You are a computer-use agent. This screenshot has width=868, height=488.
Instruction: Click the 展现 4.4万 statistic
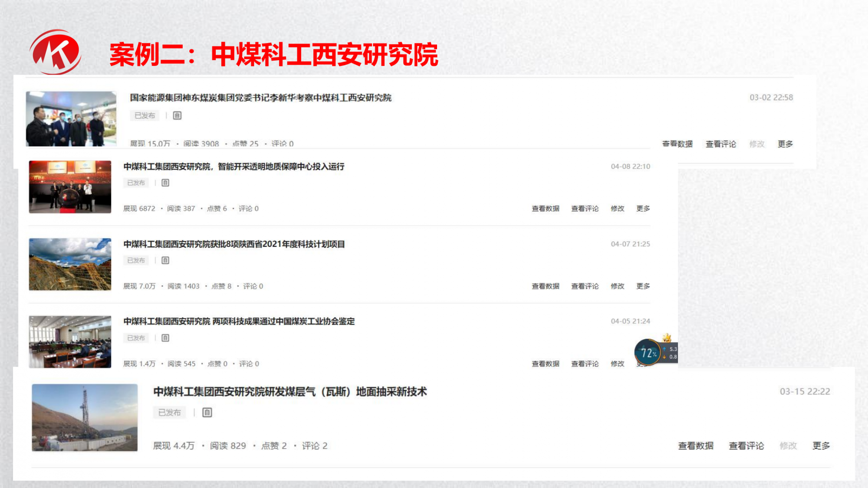point(174,446)
